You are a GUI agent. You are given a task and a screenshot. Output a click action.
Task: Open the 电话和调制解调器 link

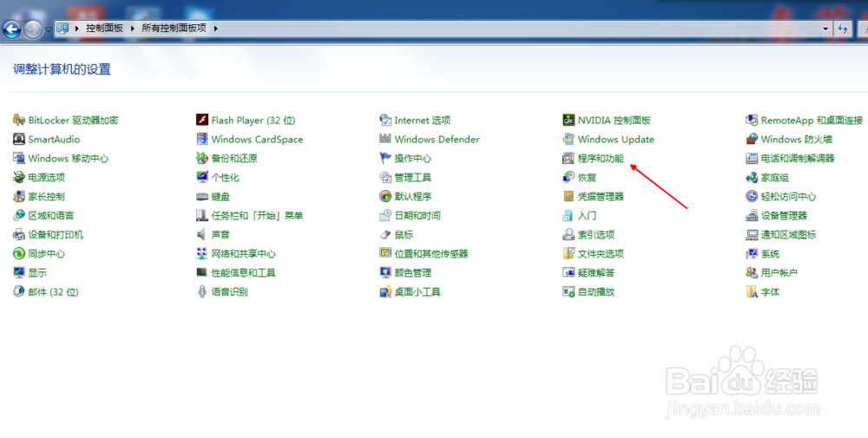click(797, 158)
